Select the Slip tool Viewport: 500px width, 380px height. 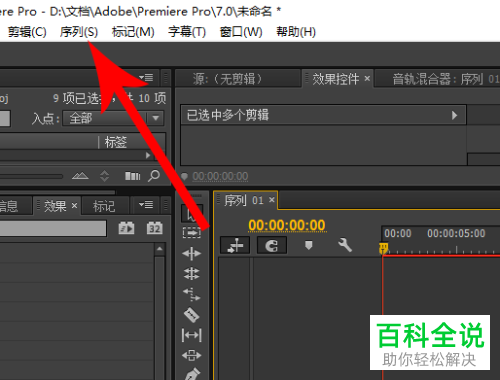click(192, 335)
